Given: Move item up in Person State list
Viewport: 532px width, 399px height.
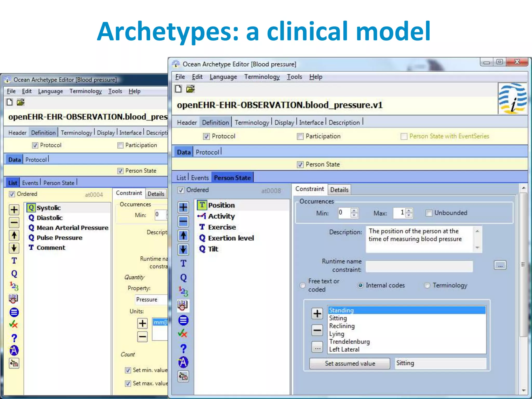Looking at the screenshot, I should click(183, 235).
